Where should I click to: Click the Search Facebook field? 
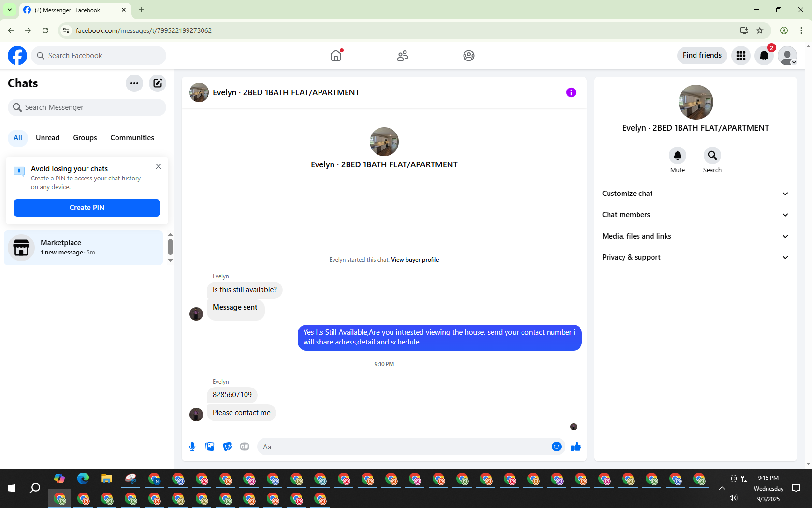99,56
